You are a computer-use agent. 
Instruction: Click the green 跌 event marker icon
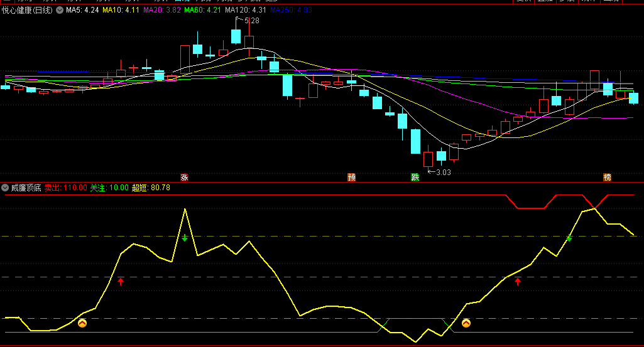click(x=415, y=177)
